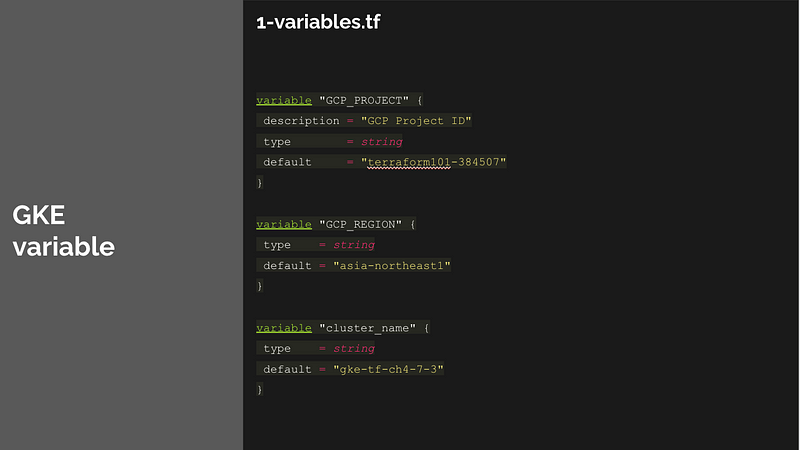The height and width of the screenshot is (450, 800).
Task: Click the string type in cluster_name block
Action: pos(354,348)
